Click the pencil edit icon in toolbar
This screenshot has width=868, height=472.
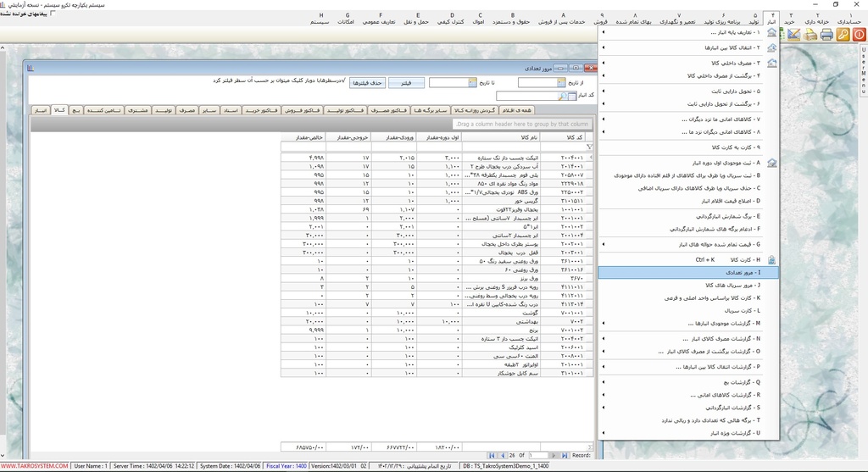coord(794,34)
